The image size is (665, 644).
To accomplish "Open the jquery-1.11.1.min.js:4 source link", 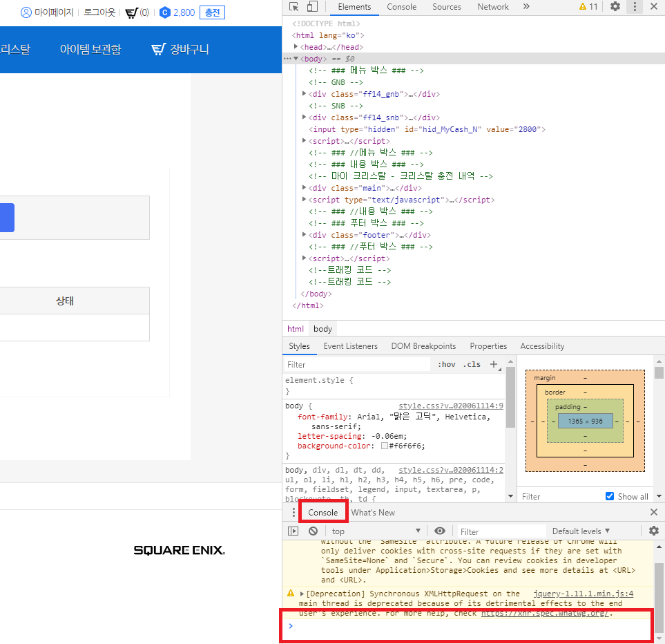I will pos(583,594).
